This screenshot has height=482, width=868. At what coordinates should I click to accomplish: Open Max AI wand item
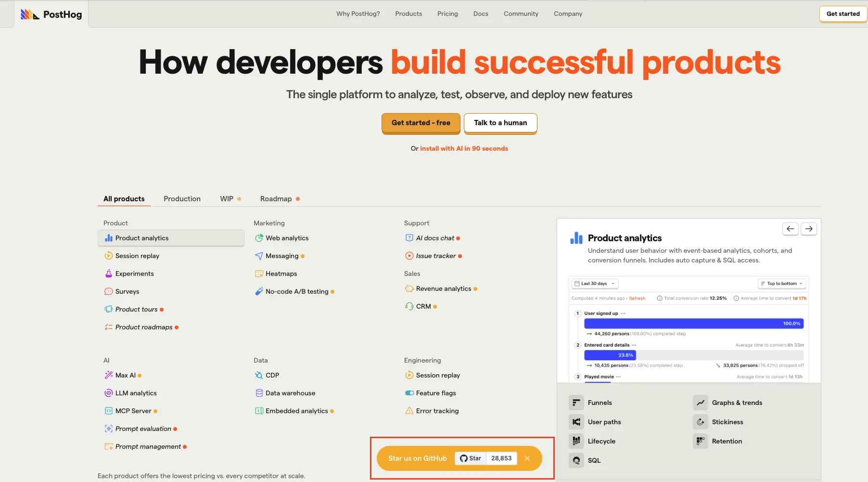[x=123, y=375]
